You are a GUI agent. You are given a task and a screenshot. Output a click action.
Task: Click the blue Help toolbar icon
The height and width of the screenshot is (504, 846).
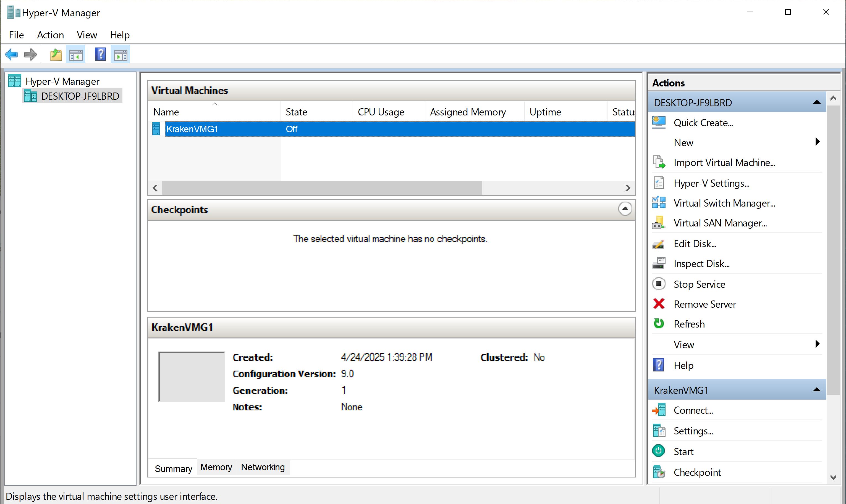pos(100,54)
